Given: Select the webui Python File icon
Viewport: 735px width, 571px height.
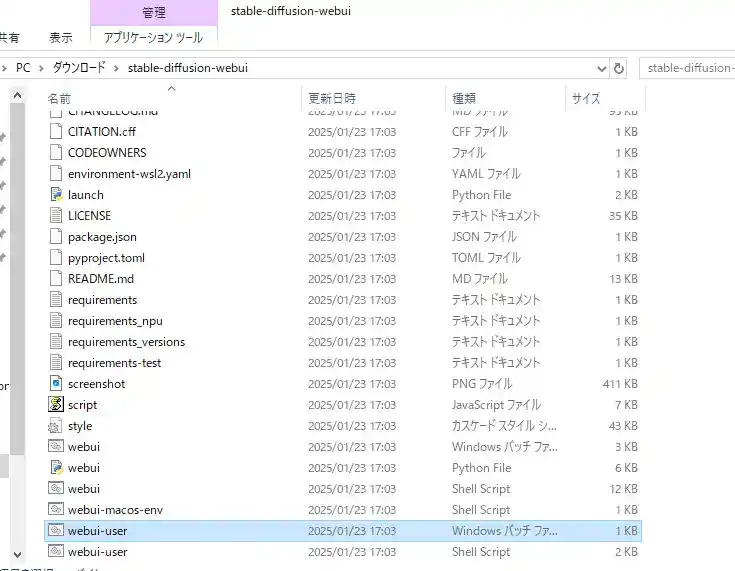Looking at the screenshot, I should [x=56, y=467].
